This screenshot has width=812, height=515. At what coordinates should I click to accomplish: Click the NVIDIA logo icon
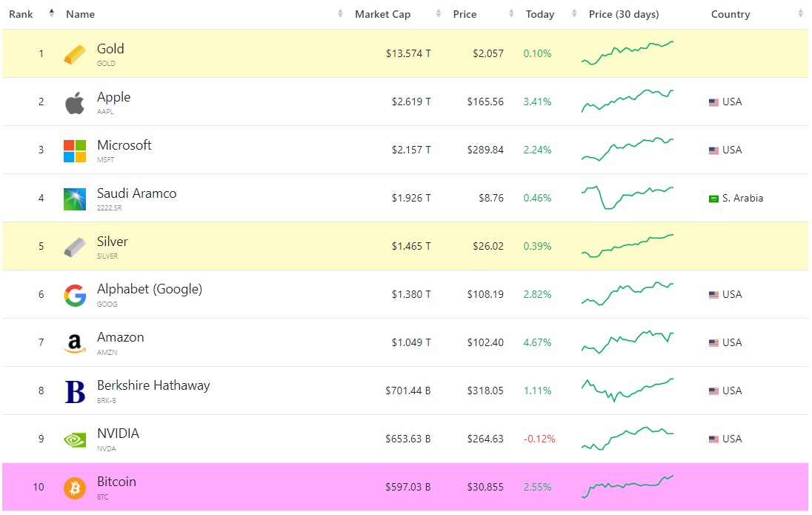74,439
